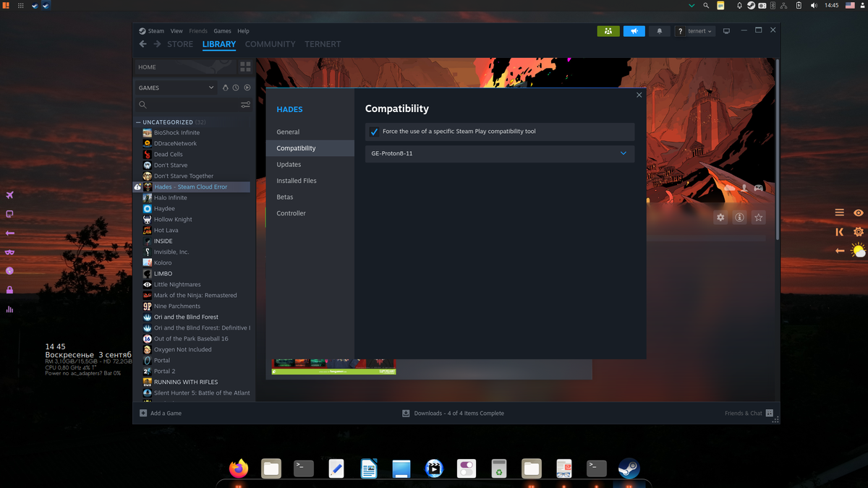Go to the STORE section
Image resolution: width=868 pixels, height=488 pixels.
coord(180,44)
